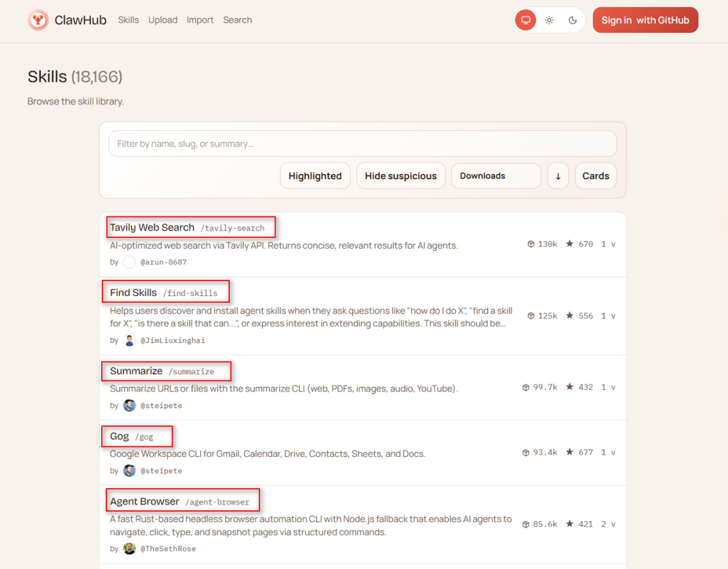This screenshot has width=728, height=569.
Task: Click @steipete avatar in Gog row
Action: pos(129,471)
